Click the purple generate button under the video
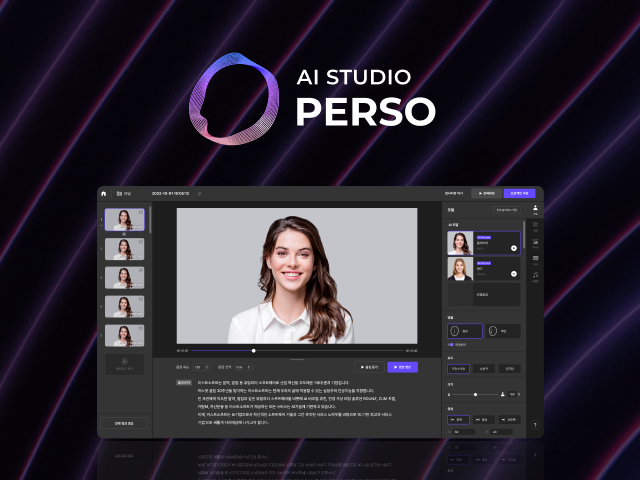Viewport: 640px width, 480px height. tap(402, 367)
